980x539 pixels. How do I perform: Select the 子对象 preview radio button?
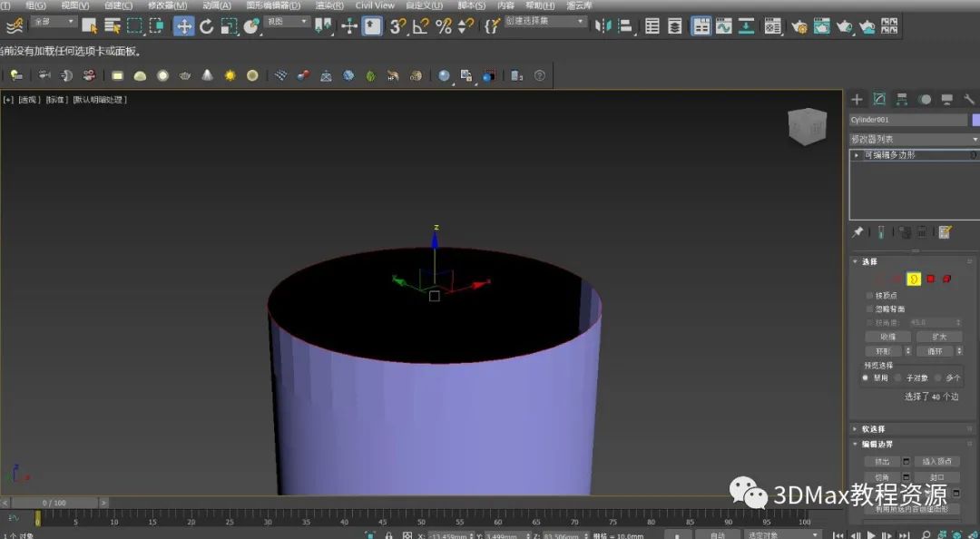coord(898,377)
